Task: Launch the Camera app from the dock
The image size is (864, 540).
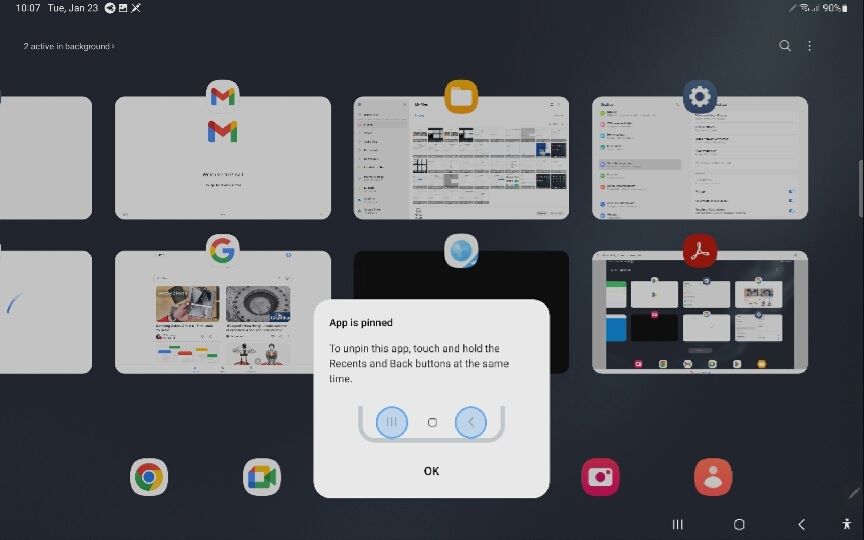Action: click(x=600, y=477)
